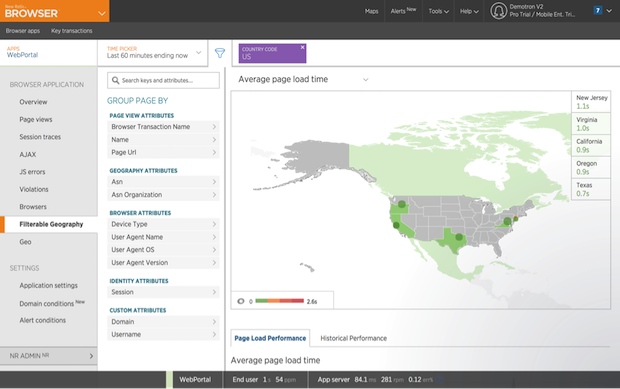
Task: Select the WebPortal app link
Action: pyautogui.click(x=22, y=55)
